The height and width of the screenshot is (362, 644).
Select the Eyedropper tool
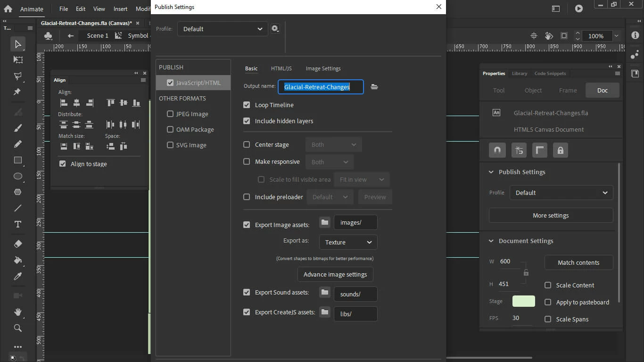(x=18, y=276)
